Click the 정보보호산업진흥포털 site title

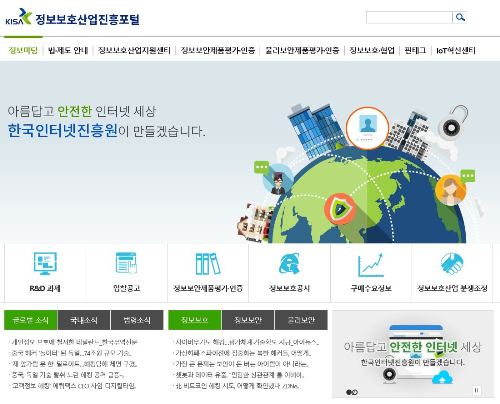pyautogui.click(x=87, y=19)
